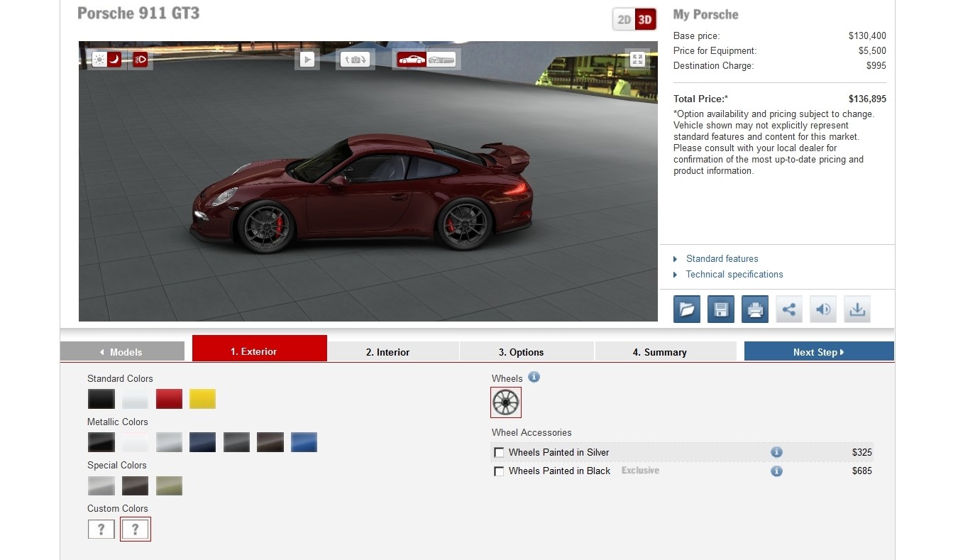This screenshot has height=560, width=980.
Task: Check Wheels Painted in Silver
Action: coord(499,453)
